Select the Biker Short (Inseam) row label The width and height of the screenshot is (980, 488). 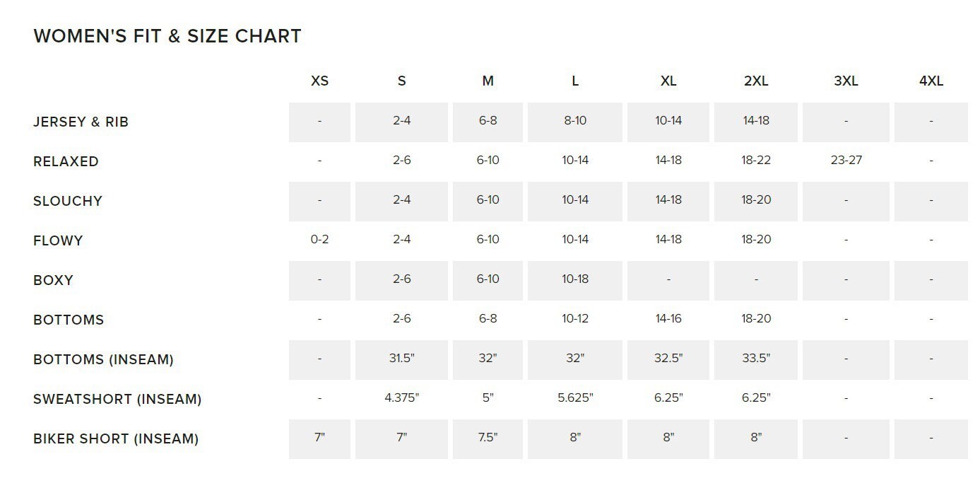116,438
